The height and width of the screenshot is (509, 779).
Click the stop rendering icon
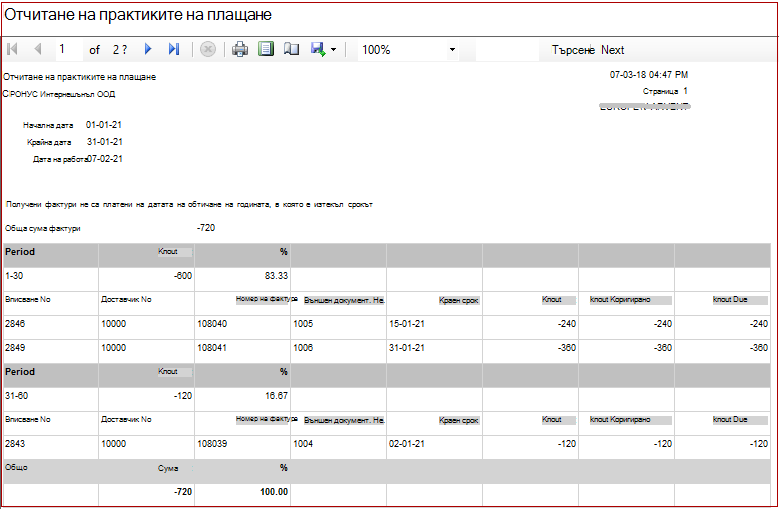point(208,49)
